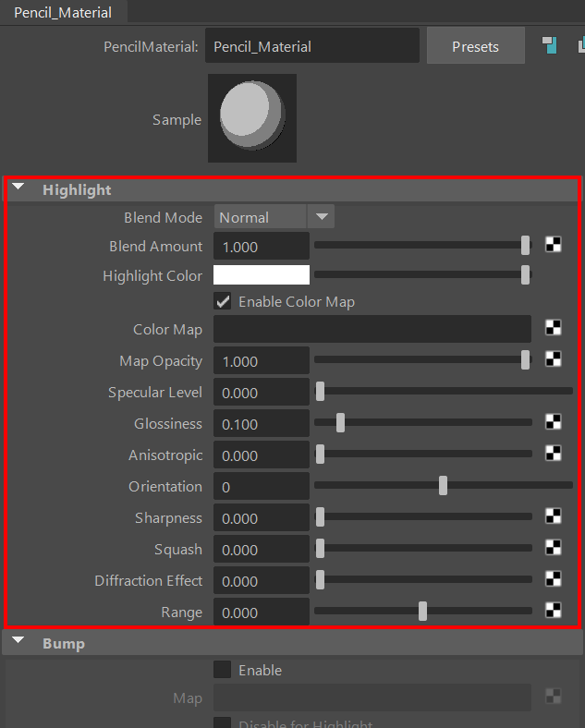585x728 pixels.
Task: Click the Presets button
Action: click(475, 46)
